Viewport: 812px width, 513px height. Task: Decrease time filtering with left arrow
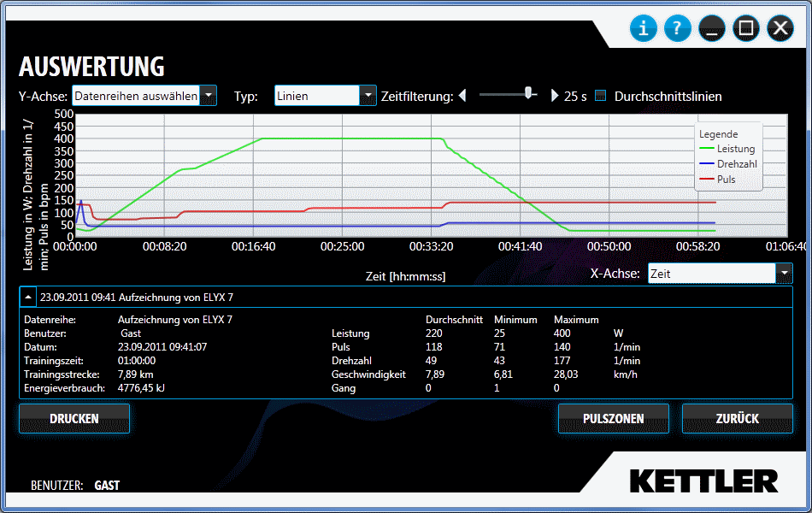click(462, 96)
